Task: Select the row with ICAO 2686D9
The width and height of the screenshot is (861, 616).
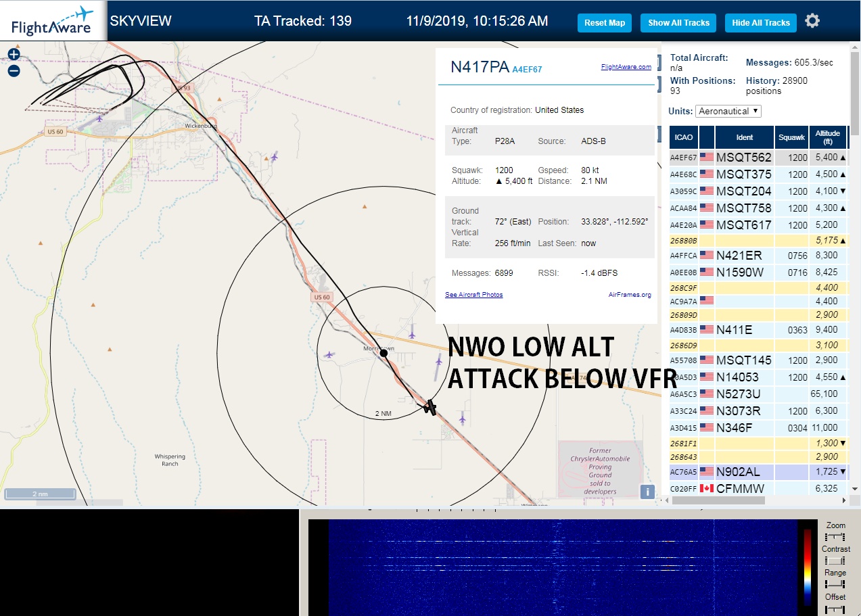Action: click(x=758, y=345)
